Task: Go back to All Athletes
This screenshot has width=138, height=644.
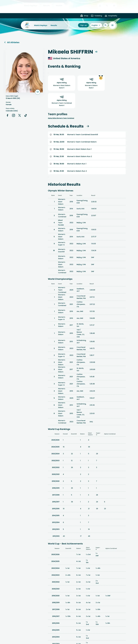Action: point(12,43)
